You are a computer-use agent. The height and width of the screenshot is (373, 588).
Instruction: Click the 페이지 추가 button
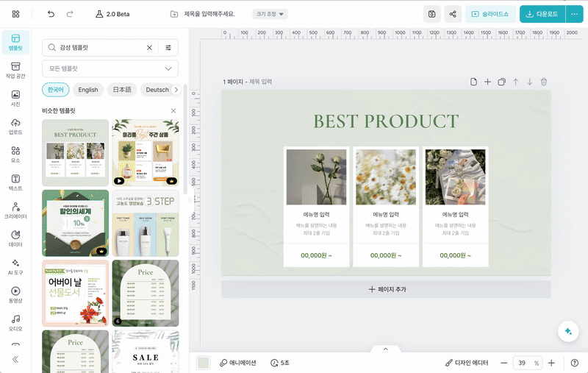386,289
